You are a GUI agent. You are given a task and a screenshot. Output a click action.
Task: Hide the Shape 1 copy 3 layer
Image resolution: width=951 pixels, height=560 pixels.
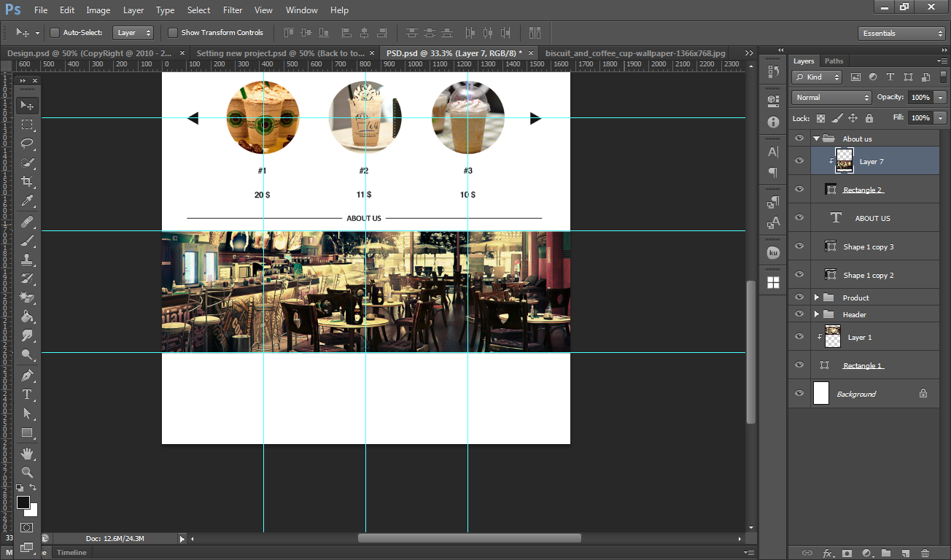click(799, 246)
